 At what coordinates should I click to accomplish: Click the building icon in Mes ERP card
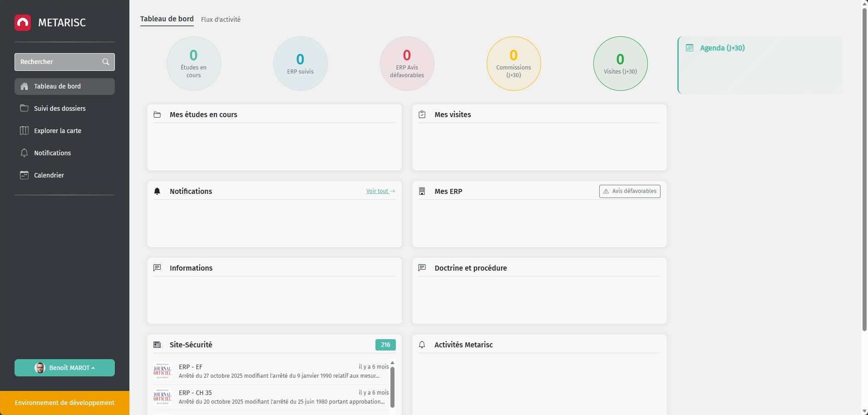[x=422, y=191]
